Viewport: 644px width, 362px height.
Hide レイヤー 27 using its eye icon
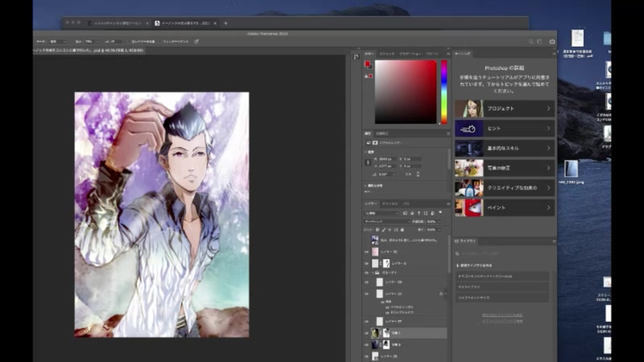tap(366, 321)
